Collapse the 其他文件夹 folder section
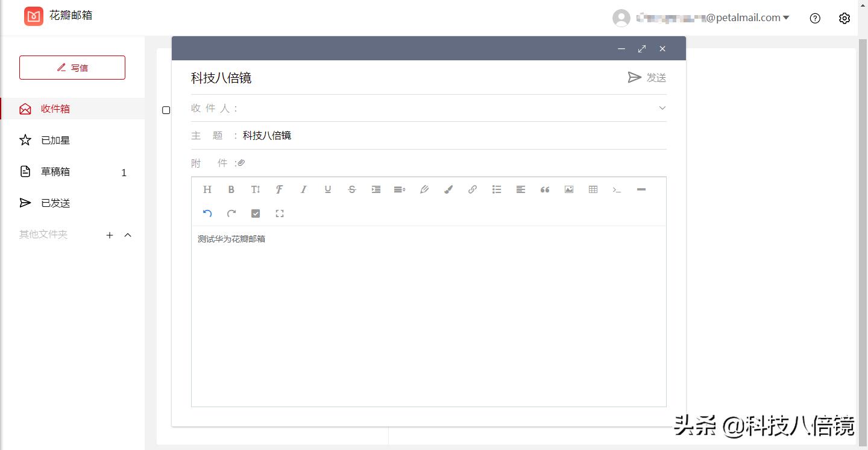 click(x=128, y=235)
